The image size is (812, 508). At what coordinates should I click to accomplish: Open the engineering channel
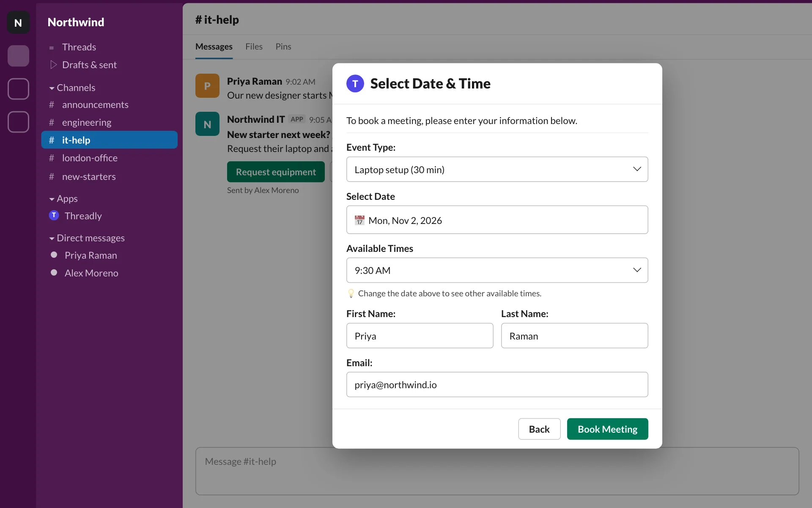tap(109, 122)
